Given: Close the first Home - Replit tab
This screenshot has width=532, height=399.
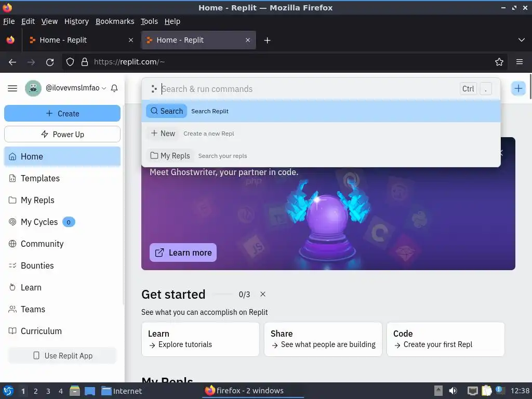Looking at the screenshot, I should tap(131, 40).
